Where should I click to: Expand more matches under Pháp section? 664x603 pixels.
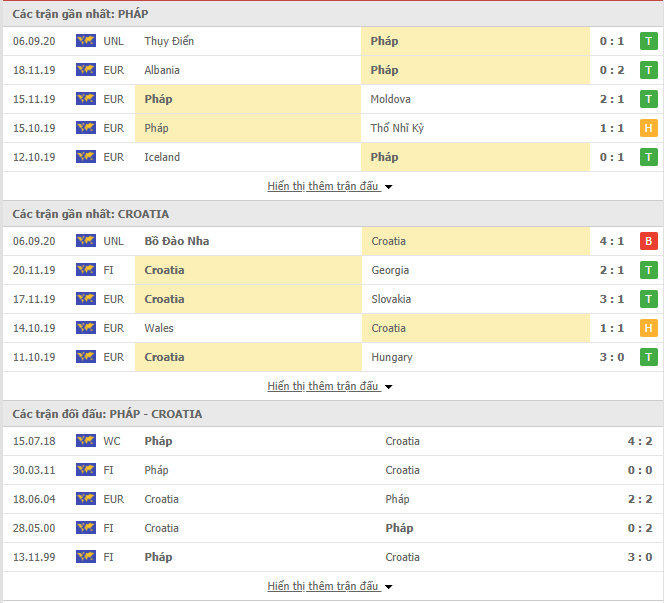[329, 186]
